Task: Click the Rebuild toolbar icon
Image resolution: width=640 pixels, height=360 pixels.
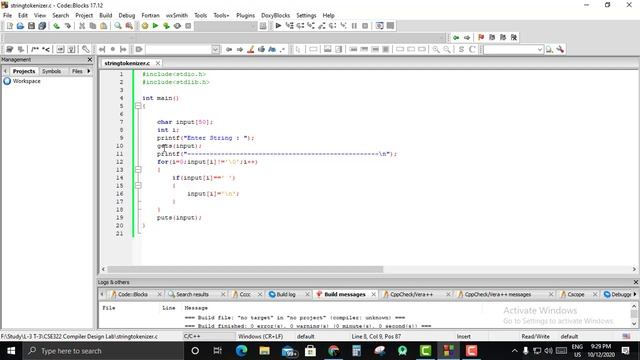Action: [x=177, y=26]
